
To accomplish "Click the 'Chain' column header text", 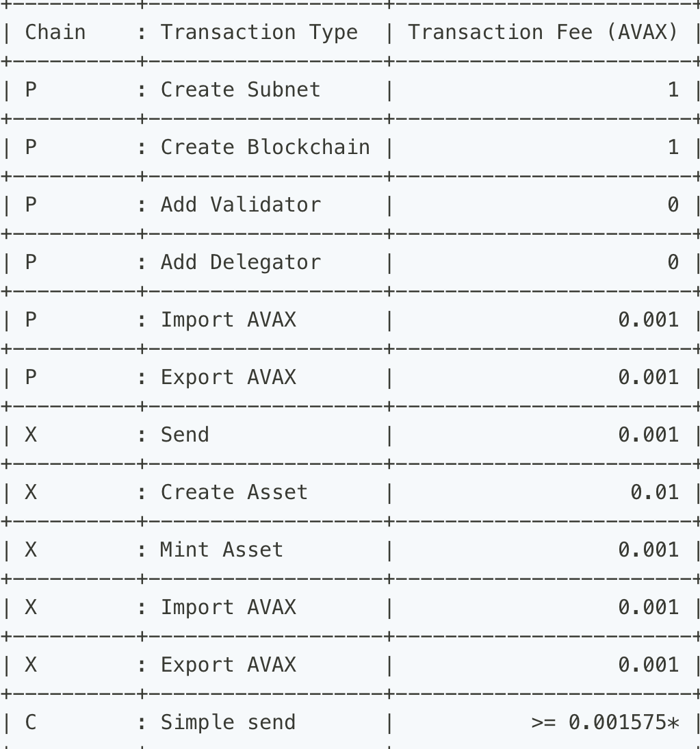I will tap(55, 32).
